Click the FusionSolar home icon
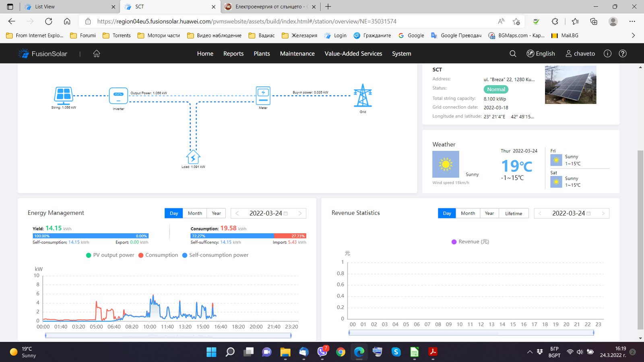Image resolution: width=644 pixels, height=362 pixels. coord(97,53)
